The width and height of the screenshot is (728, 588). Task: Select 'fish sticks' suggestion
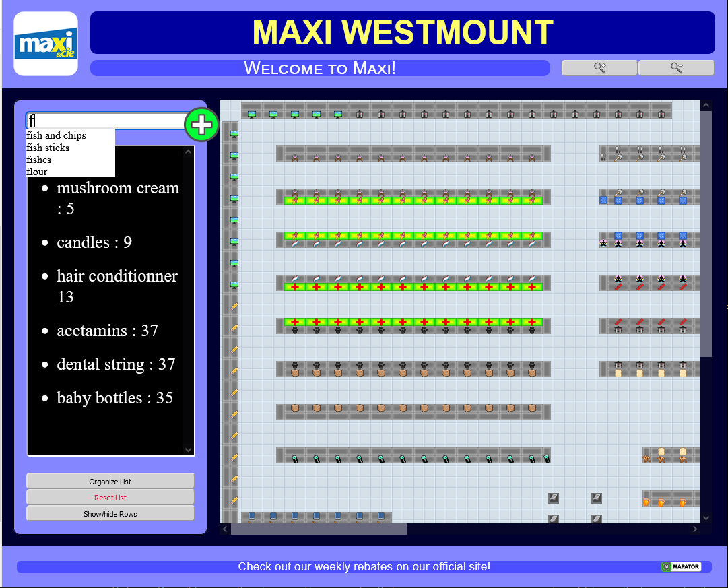(x=48, y=148)
